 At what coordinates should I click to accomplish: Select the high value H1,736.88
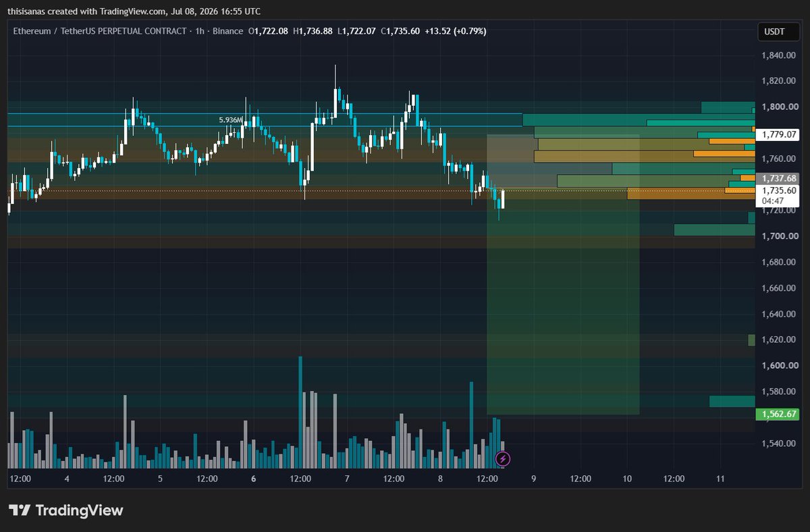tap(313, 31)
